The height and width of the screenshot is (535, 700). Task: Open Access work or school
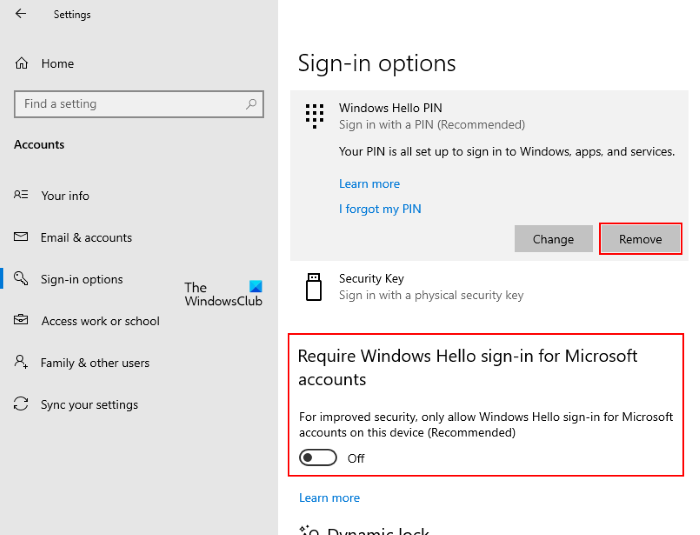pyautogui.click(x=100, y=321)
